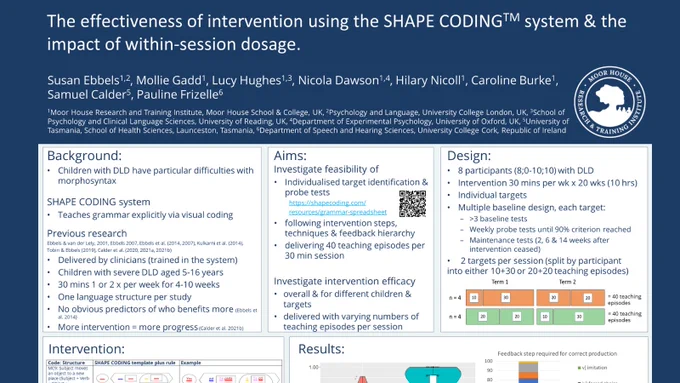The image size is (680, 383).
Task: Click 'Feedback step required for correct production' chart title
Action: 557,354
